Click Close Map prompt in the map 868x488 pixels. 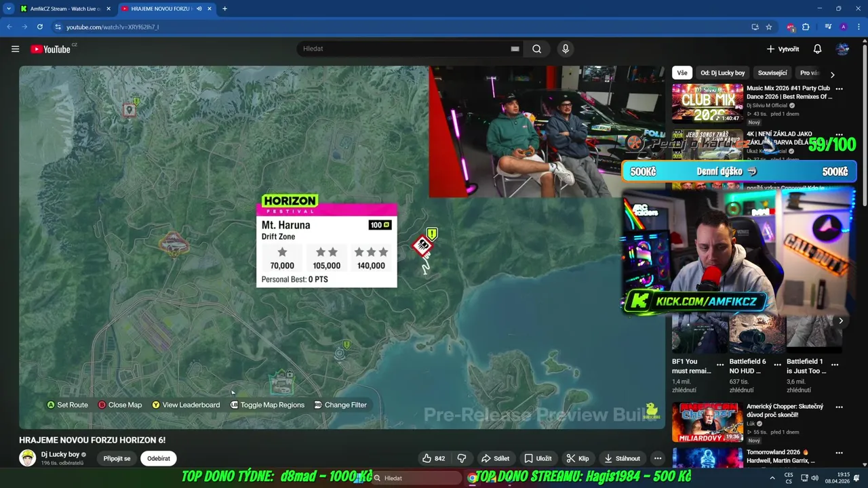(x=120, y=405)
